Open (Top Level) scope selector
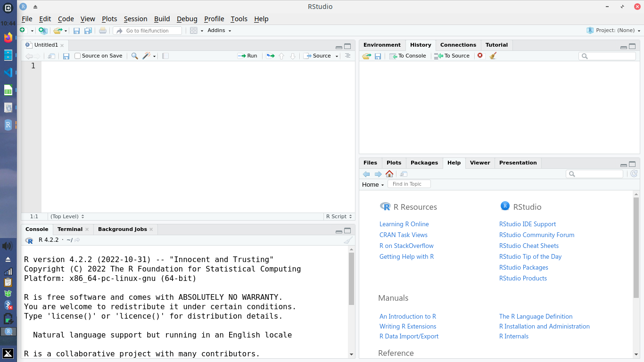The width and height of the screenshot is (644, 362). pyautogui.click(x=67, y=216)
